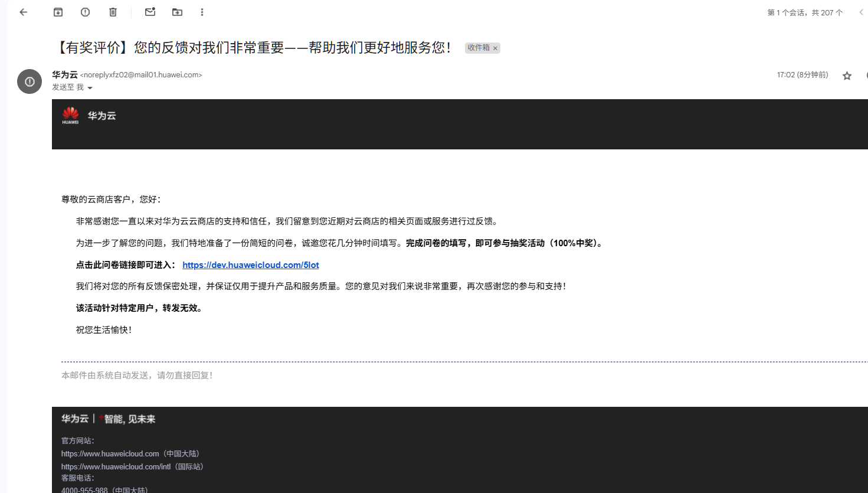868x493 pixels.
Task: Mark the email as unread
Action: click(150, 12)
